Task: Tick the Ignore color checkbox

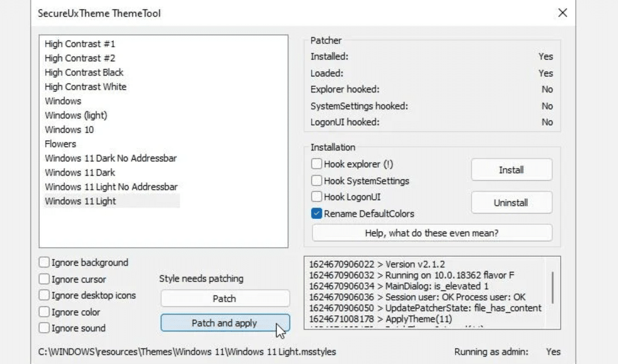Action: pos(44,312)
